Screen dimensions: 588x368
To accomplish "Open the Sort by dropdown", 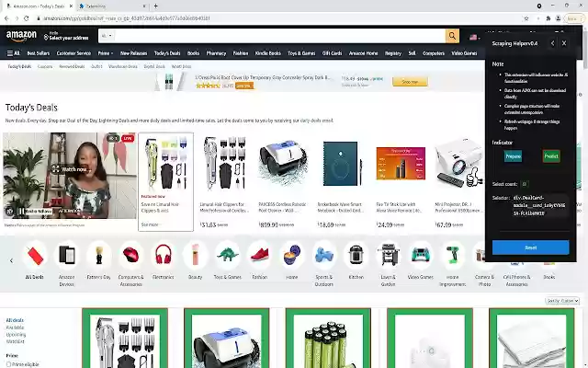I will coord(562,301).
